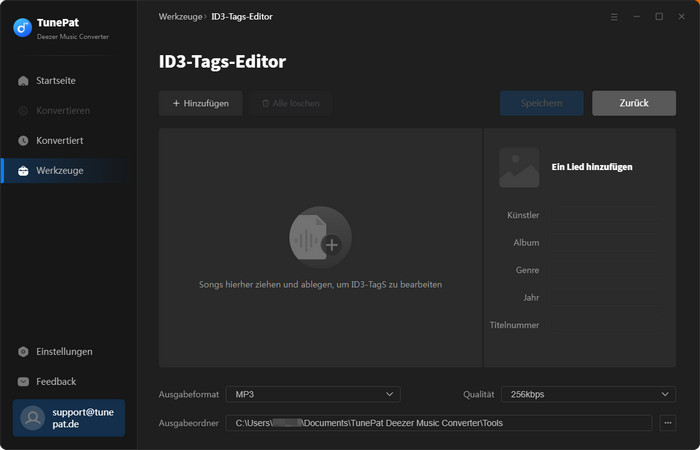Screen dimensions: 700x450
Task: Click the Alle löschen button
Action: (291, 103)
